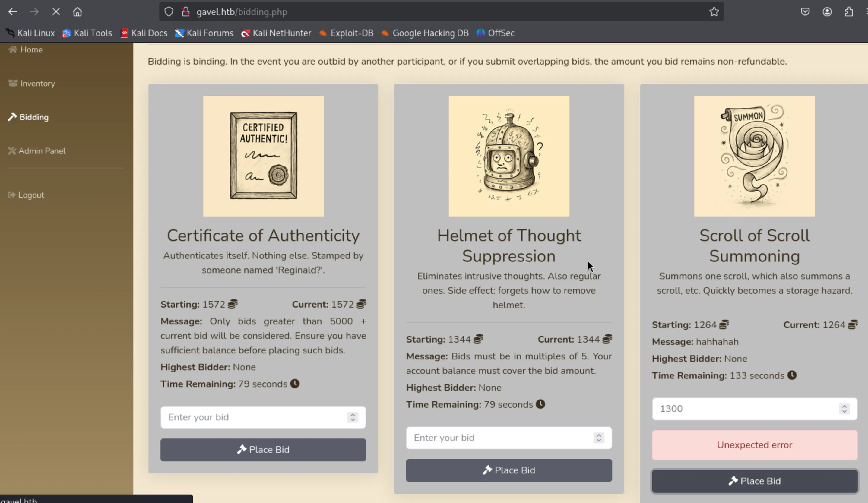Go to Home in the sidebar
The width and height of the screenshot is (868, 503).
[x=31, y=49]
